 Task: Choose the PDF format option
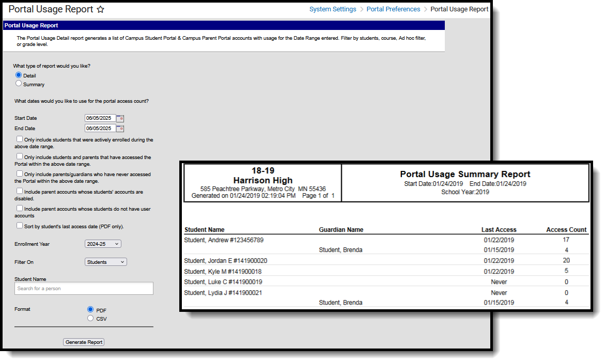point(90,309)
